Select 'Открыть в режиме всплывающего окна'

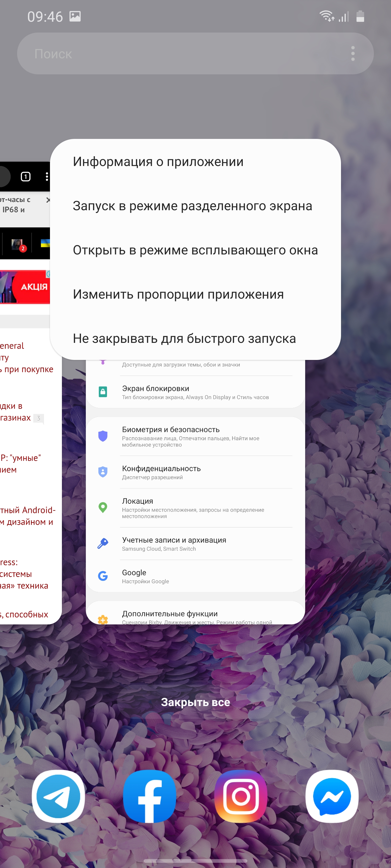point(195,250)
